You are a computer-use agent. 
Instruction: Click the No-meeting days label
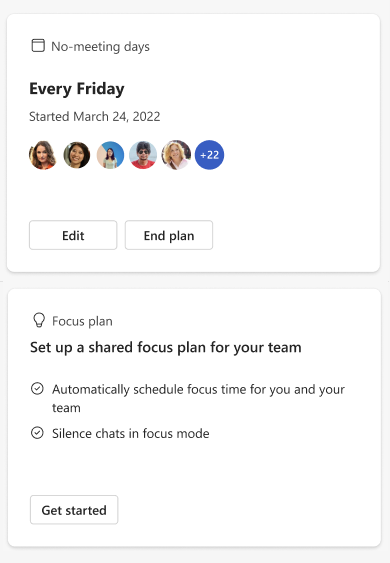(101, 47)
